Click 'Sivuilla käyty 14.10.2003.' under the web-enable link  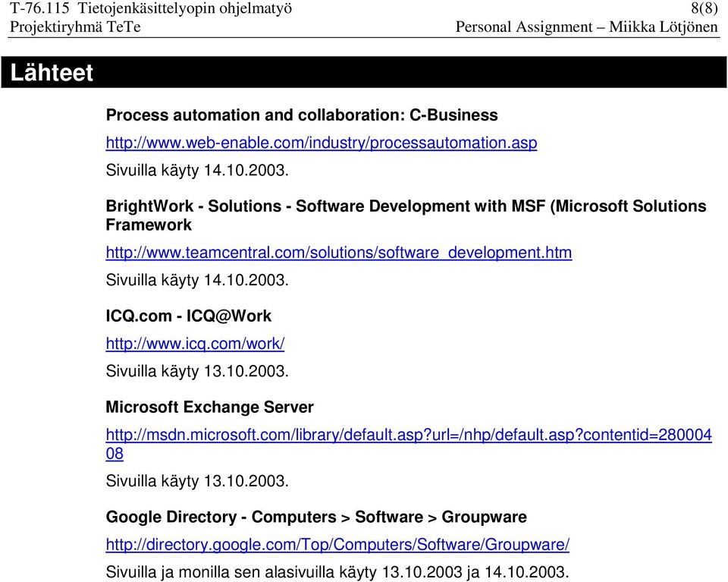click(197, 171)
